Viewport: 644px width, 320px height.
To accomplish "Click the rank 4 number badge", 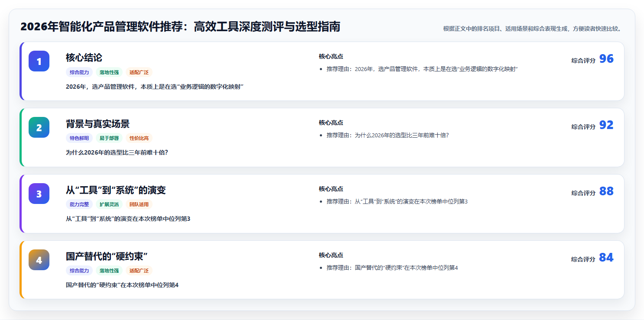I will pos(39,260).
